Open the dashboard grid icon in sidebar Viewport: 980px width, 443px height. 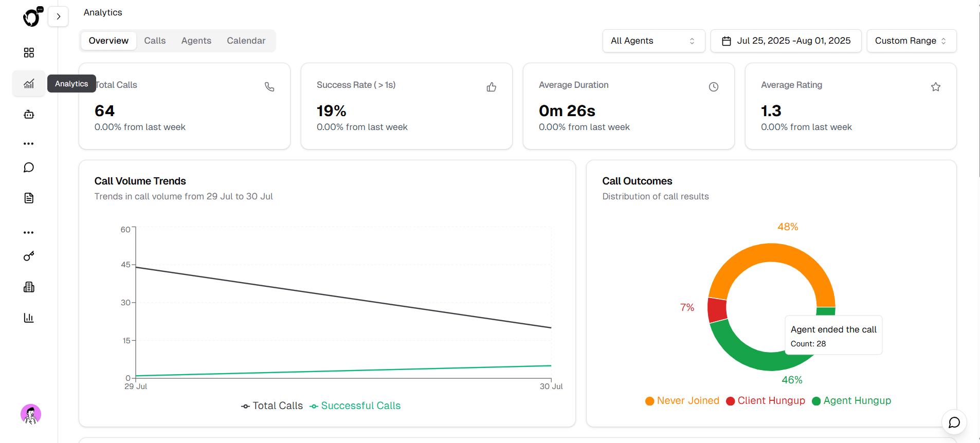coord(29,52)
